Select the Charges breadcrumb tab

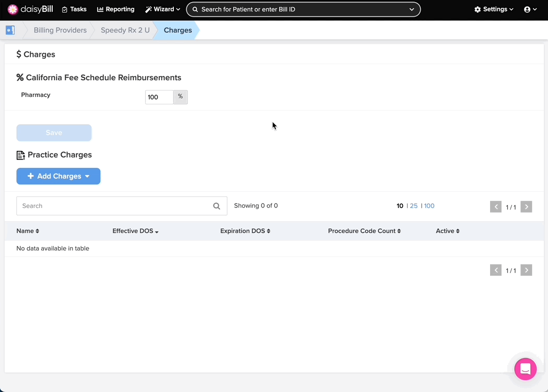177,30
